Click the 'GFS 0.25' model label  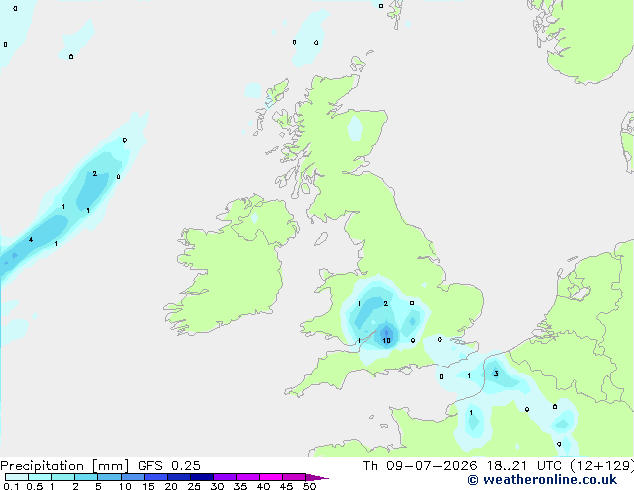pos(169,466)
